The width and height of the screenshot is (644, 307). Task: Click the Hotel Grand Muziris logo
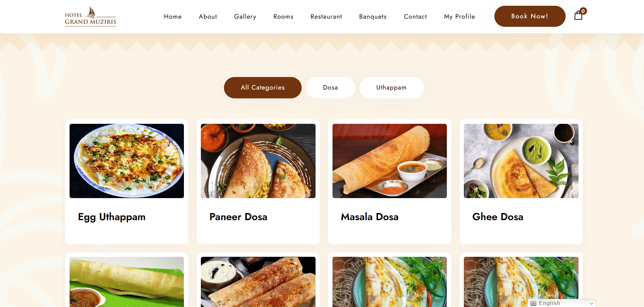click(91, 16)
